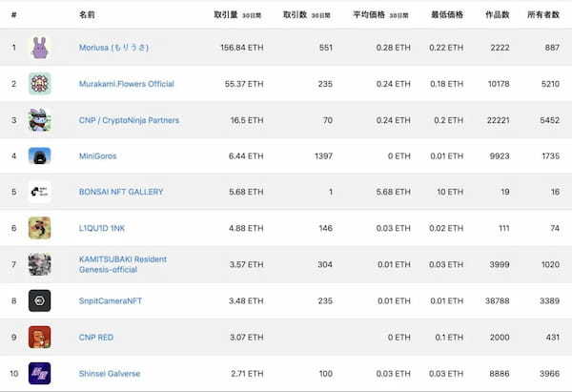This screenshot has width=572, height=392.
Task: Select the 0.28 ETH average price
Action: point(393,48)
